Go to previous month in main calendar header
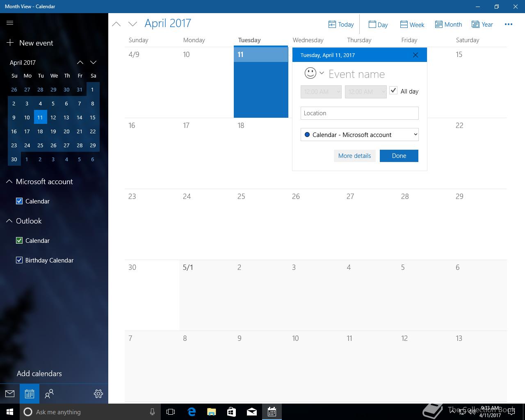Viewport: 525px width, 420px height. pos(116,24)
